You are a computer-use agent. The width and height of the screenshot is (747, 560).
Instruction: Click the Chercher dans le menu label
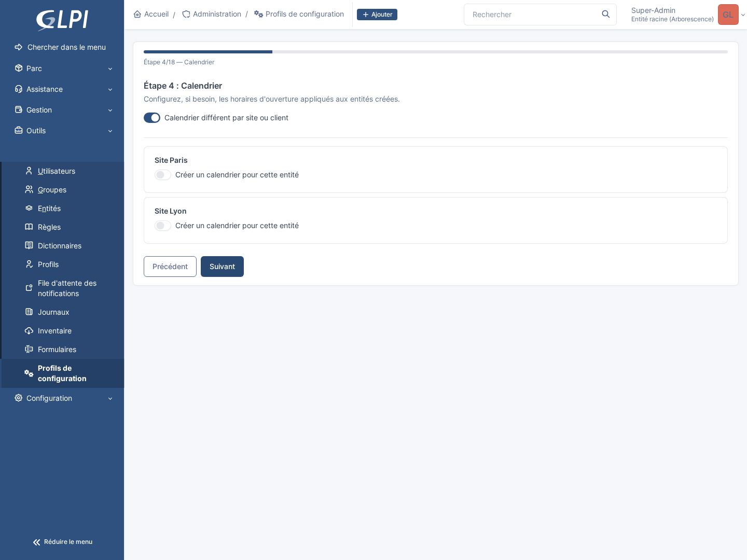click(66, 47)
